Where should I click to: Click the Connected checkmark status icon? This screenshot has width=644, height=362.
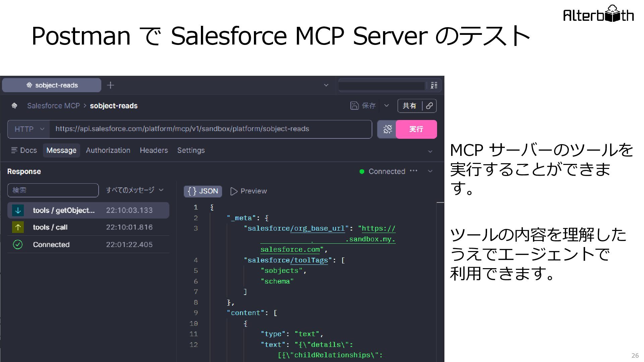[18, 245]
